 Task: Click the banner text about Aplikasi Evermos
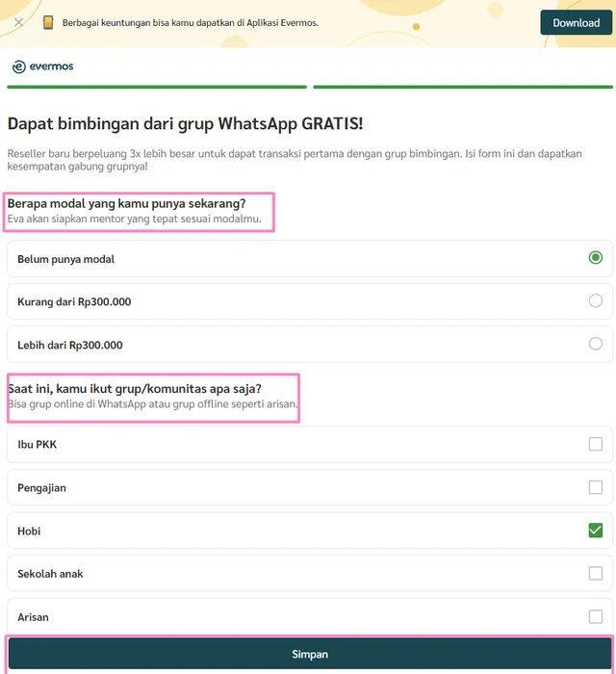(x=190, y=22)
